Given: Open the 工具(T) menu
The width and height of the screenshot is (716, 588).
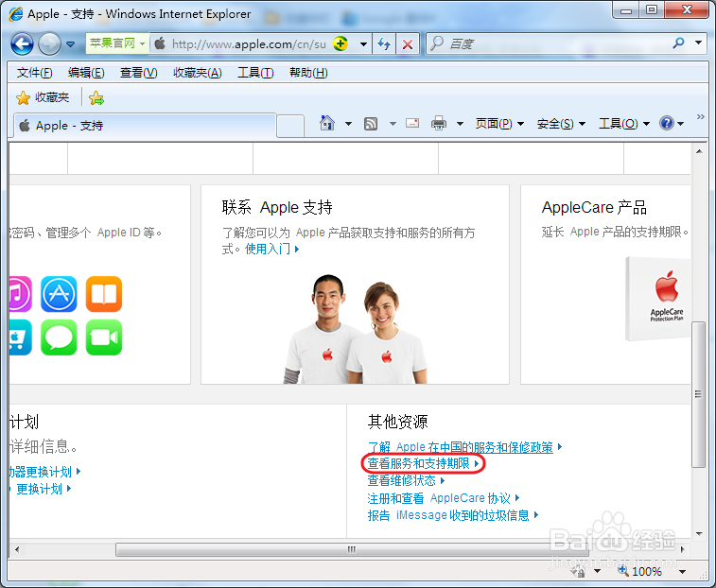Looking at the screenshot, I should (x=255, y=73).
